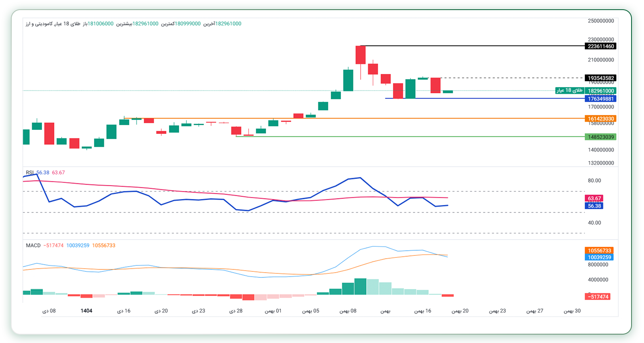Click the 30 بهمن date label

pos(572,311)
